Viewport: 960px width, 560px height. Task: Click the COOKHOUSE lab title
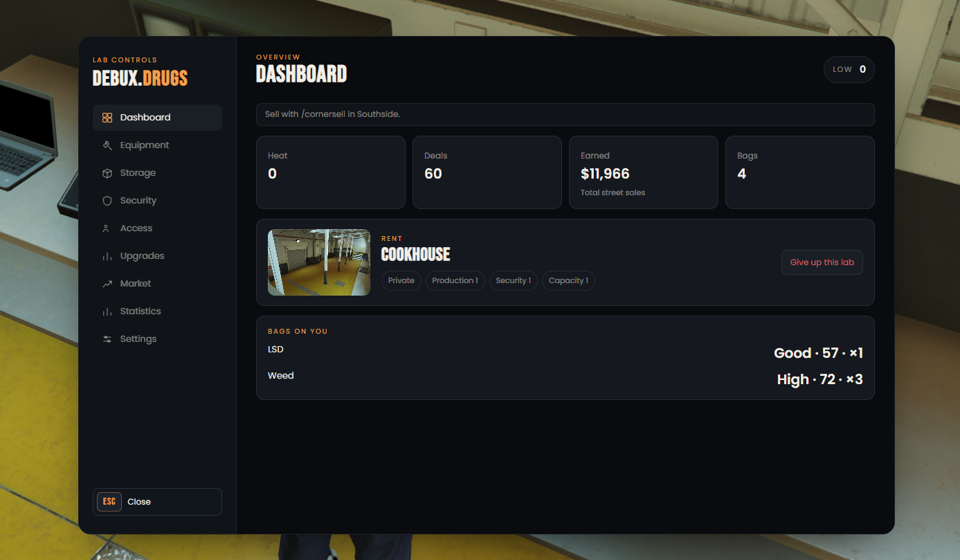tap(415, 255)
